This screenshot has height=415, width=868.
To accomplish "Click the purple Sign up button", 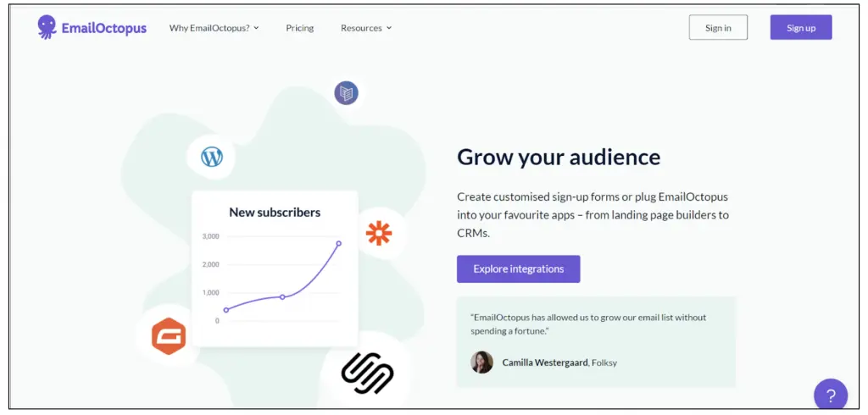I will coord(801,28).
